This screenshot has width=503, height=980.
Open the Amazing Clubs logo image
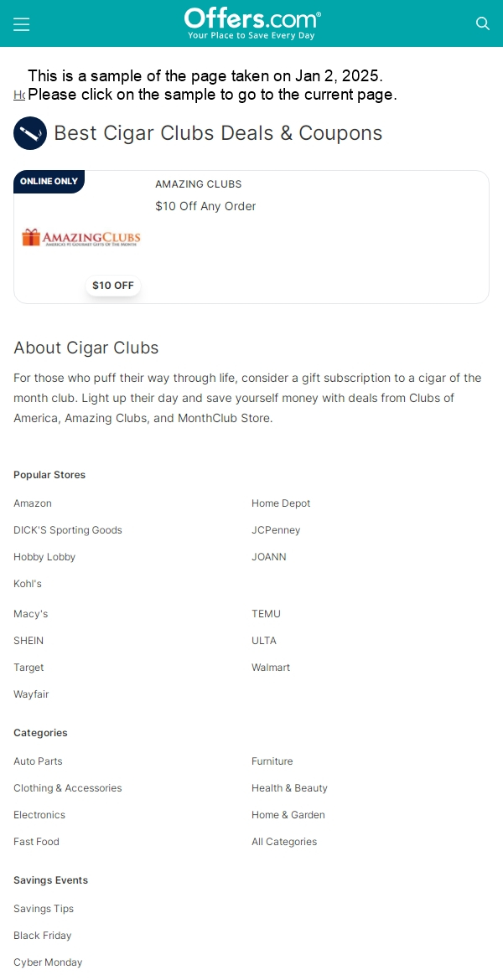coord(81,238)
